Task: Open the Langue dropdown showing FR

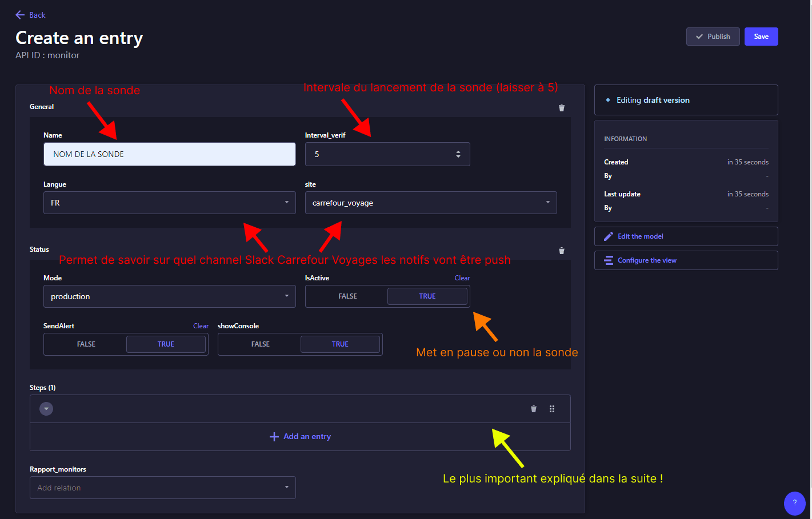Action: point(169,203)
